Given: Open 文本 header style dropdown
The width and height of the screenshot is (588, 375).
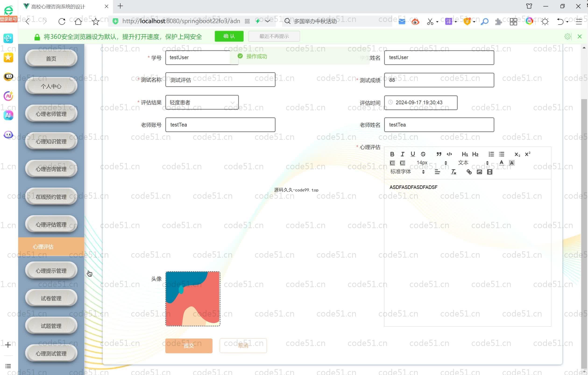Looking at the screenshot, I should click(x=473, y=163).
